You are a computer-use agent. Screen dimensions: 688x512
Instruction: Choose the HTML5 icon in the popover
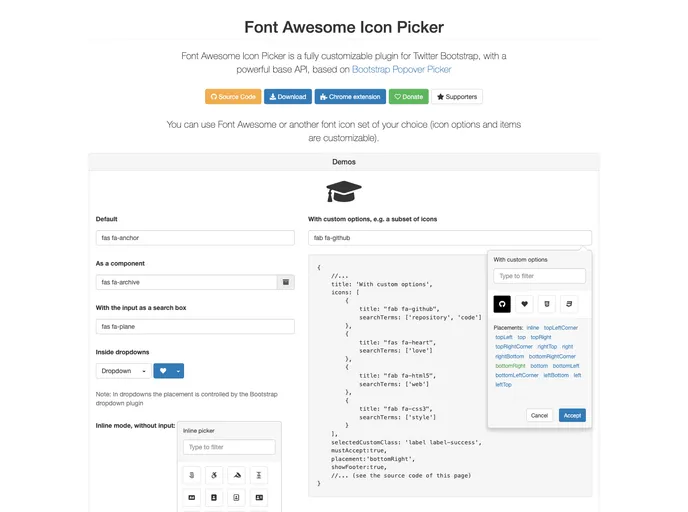pyautogui.click(x=547, y=303)
